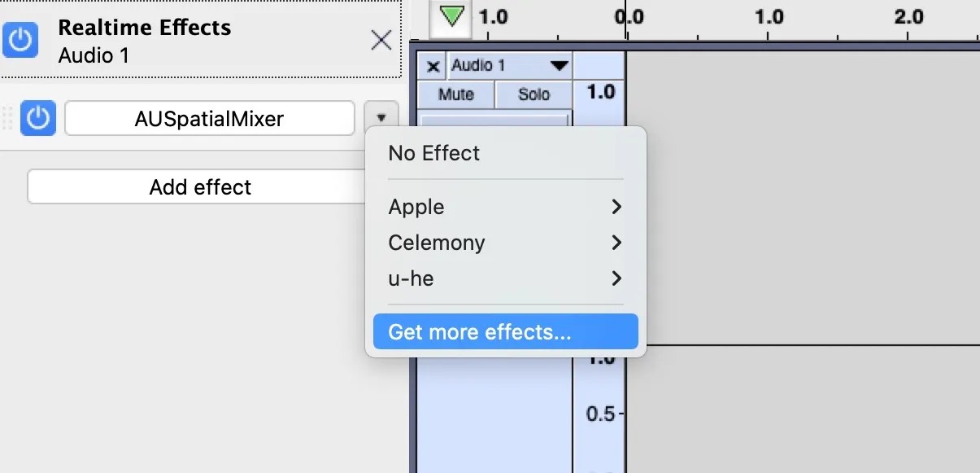
Task: Toggle the AUSpatialMixer bypass power icon
Action: pos(37,118)
